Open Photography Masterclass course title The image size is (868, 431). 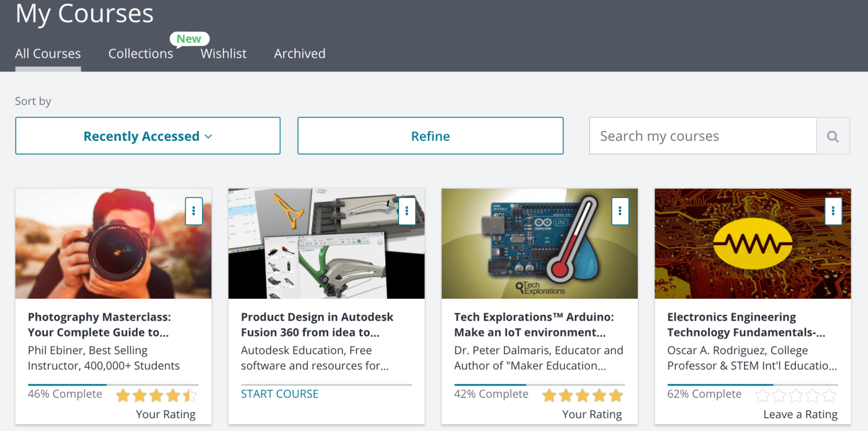(x=99, y=324)
